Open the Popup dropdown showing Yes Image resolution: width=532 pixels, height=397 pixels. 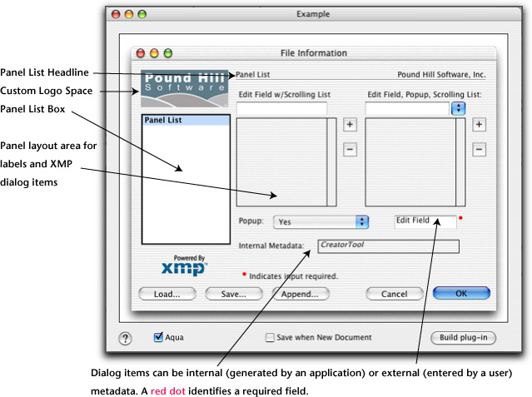tap(321, 222)
